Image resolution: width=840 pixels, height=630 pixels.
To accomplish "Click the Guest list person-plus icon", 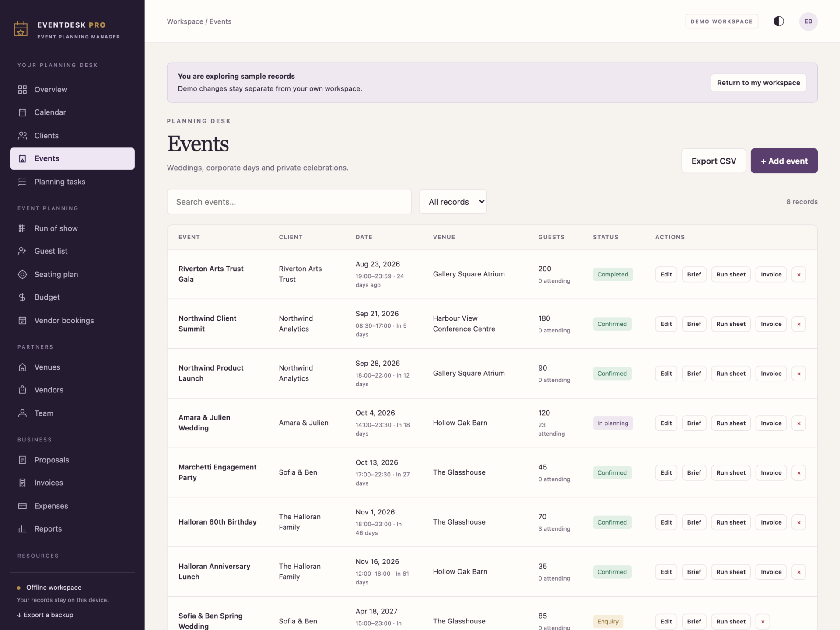I will [22, 251].
